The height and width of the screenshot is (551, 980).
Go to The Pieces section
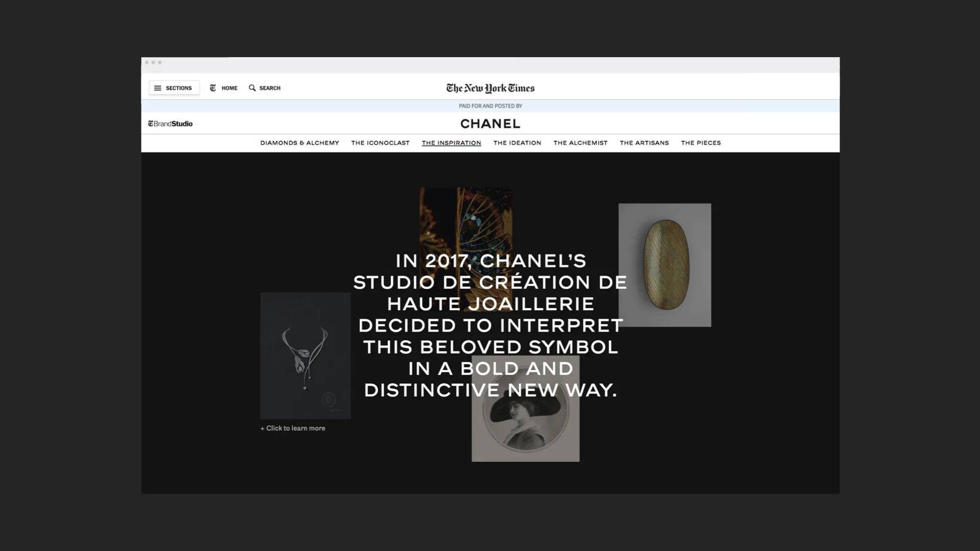coord(701,143)
